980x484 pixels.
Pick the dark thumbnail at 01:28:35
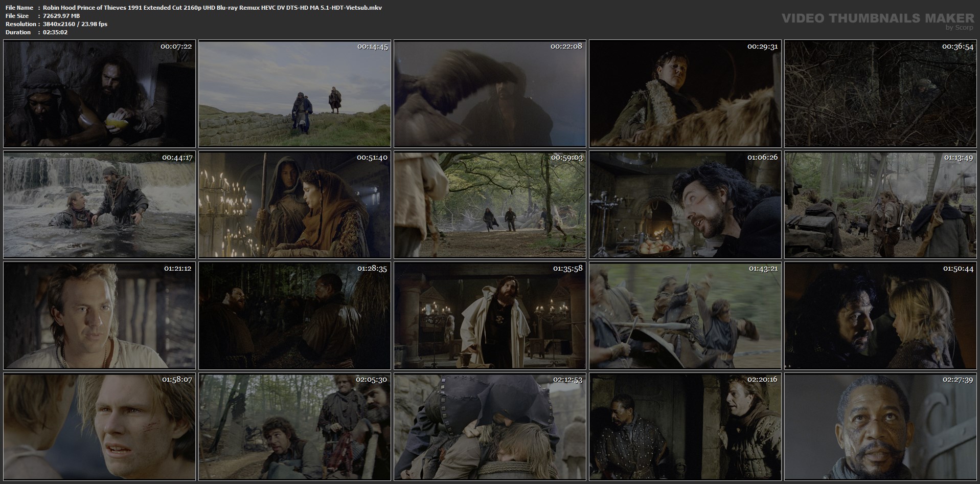294,316
